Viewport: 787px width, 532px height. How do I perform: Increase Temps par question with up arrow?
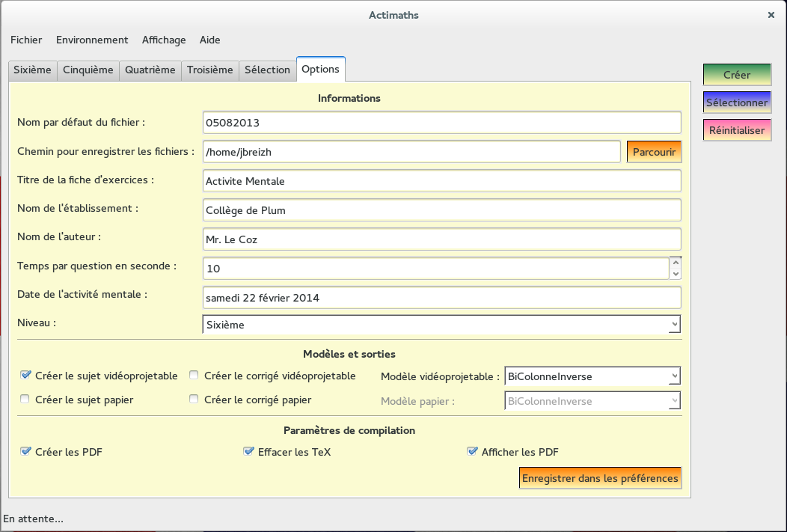[x=676, y=262]
